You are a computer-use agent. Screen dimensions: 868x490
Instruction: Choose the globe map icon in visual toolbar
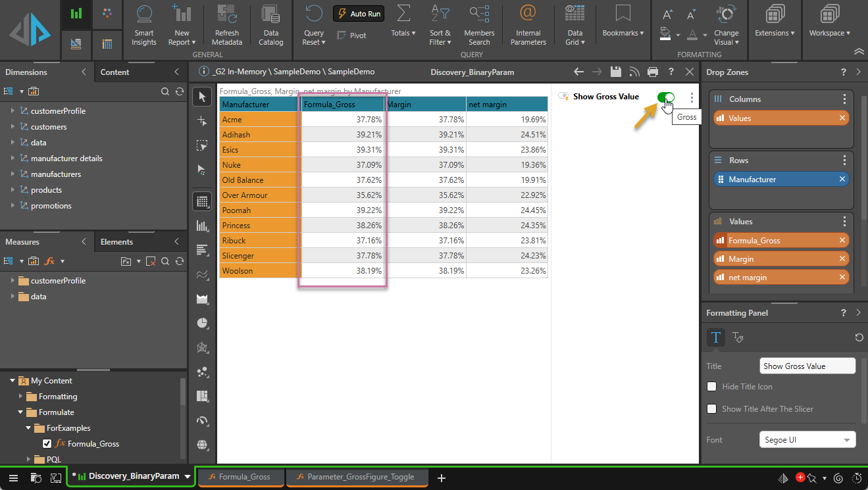202,445
